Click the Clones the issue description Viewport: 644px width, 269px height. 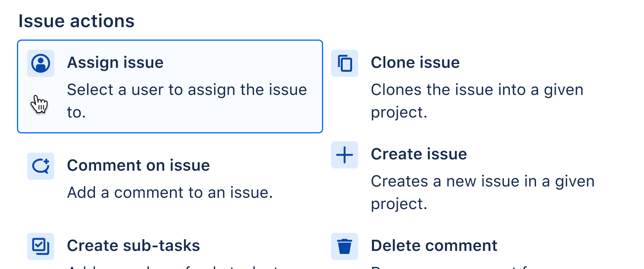click(477, 100)
